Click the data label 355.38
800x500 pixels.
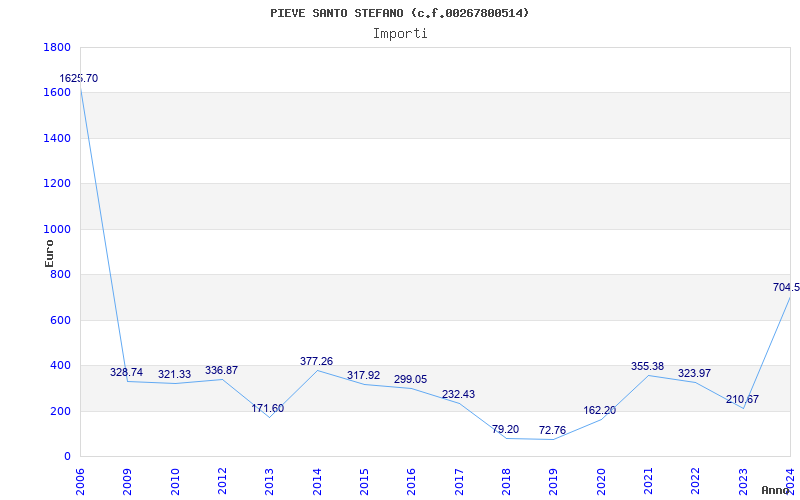pyautogui.click(x=647, y=366)
